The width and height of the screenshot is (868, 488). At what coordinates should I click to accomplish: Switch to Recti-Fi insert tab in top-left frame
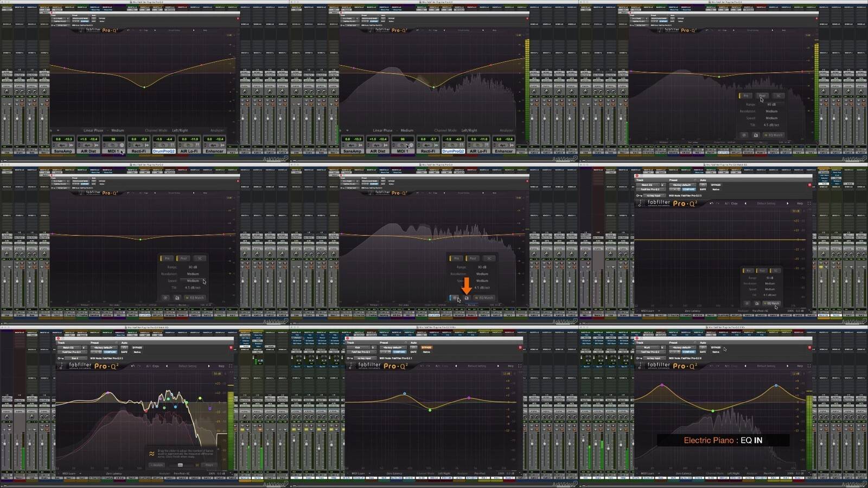[139, 151]
